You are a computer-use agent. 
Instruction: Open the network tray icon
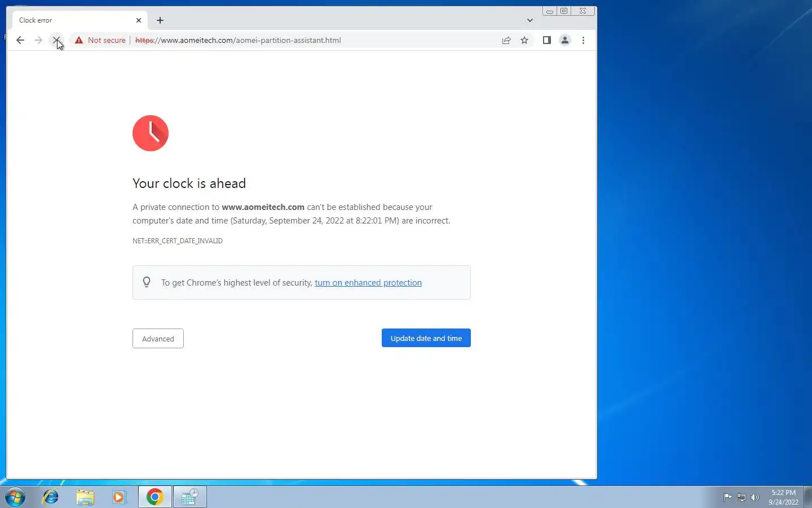point(742,497)
